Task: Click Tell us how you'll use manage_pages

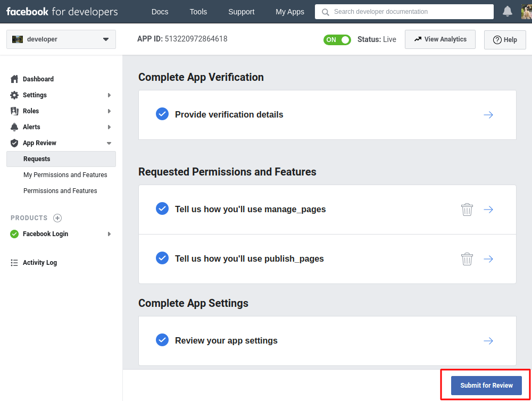Action: pyautogui.click(x=250, y=210)
